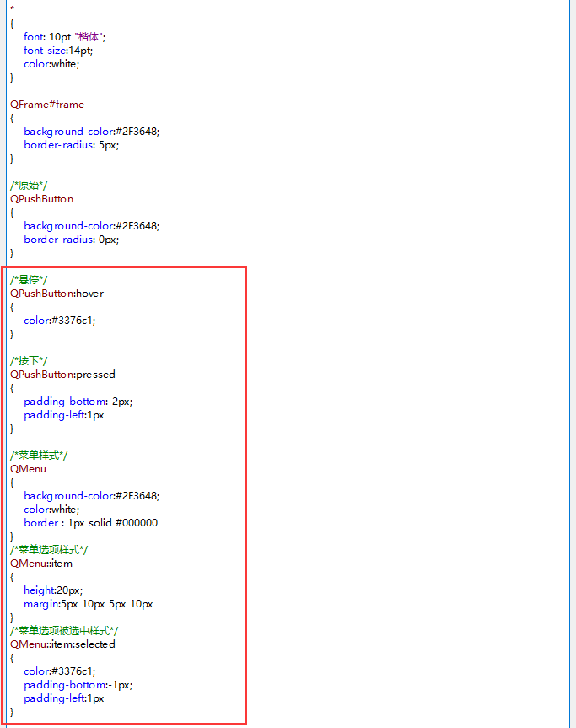Click the /*菜单选项被选中样式*/ comment

64,630
